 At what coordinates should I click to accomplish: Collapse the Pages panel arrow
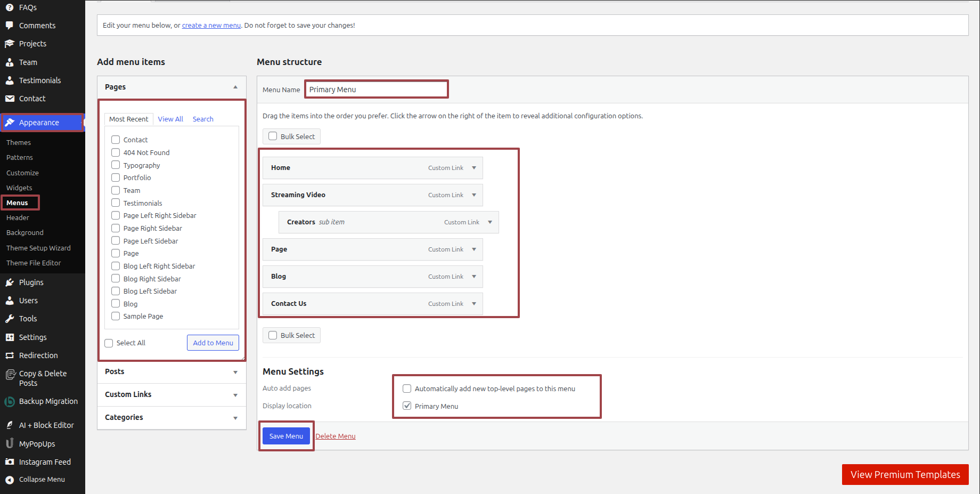(x=235, y=87)
